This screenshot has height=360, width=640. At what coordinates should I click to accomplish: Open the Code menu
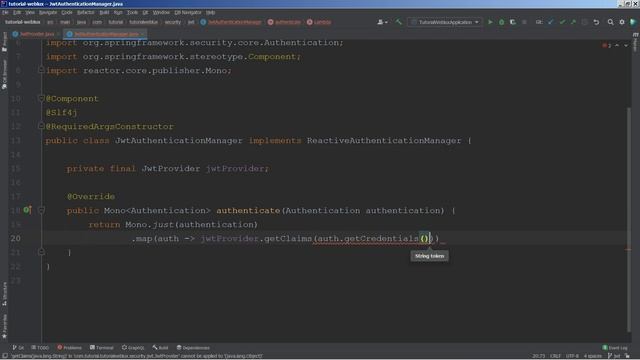point(67,13)
